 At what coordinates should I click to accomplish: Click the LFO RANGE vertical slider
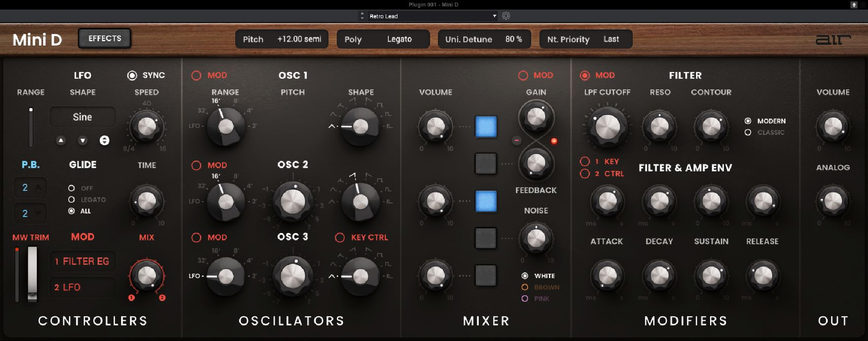pyautogui.click(x=31, y=127)
